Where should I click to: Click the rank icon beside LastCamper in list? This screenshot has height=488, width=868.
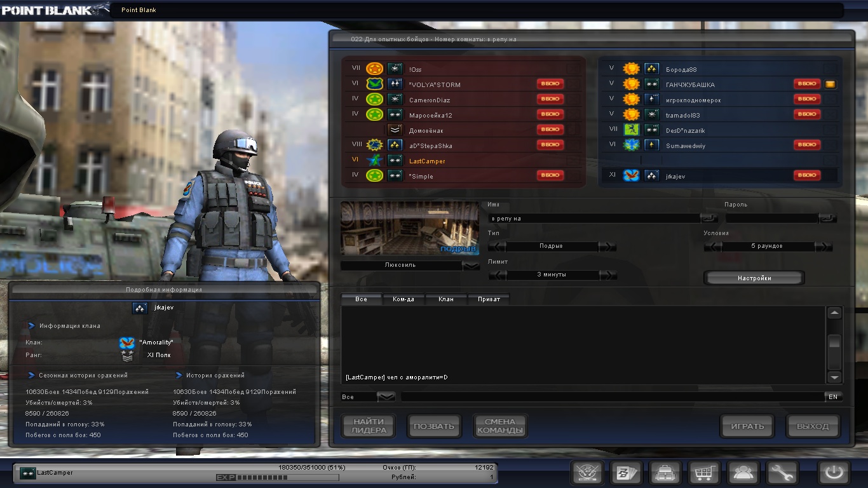(x=395, y=160)
